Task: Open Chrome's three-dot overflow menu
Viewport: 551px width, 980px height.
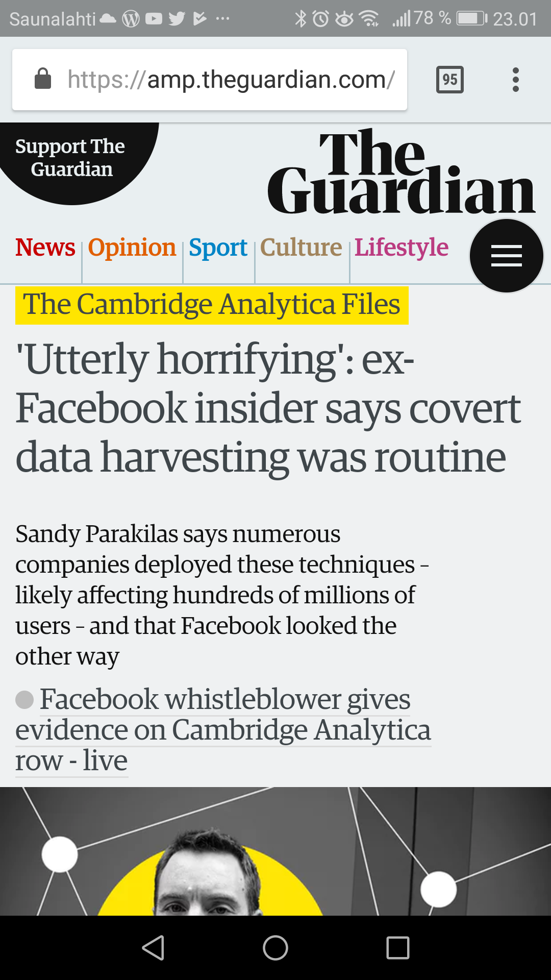Action: click(x=516, y=80)
